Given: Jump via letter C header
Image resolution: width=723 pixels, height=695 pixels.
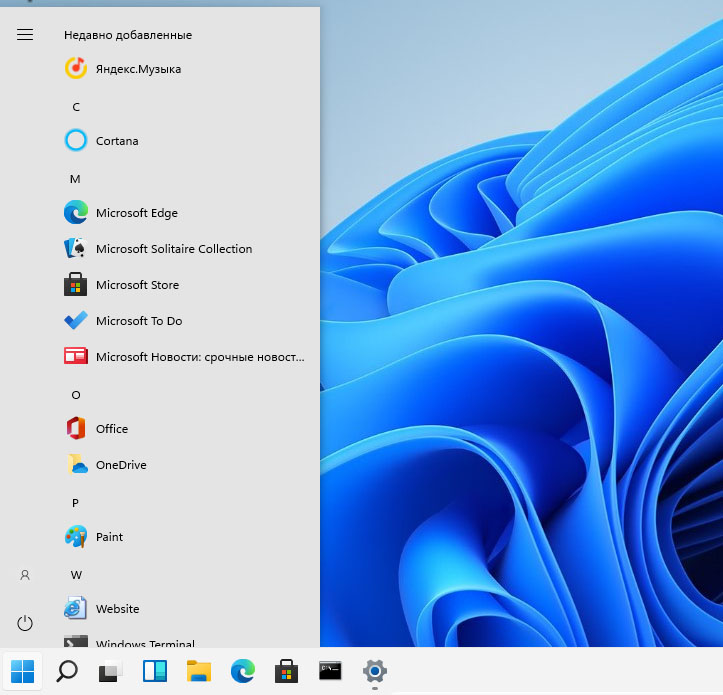Looking at the screenshot, I should 76,107.
